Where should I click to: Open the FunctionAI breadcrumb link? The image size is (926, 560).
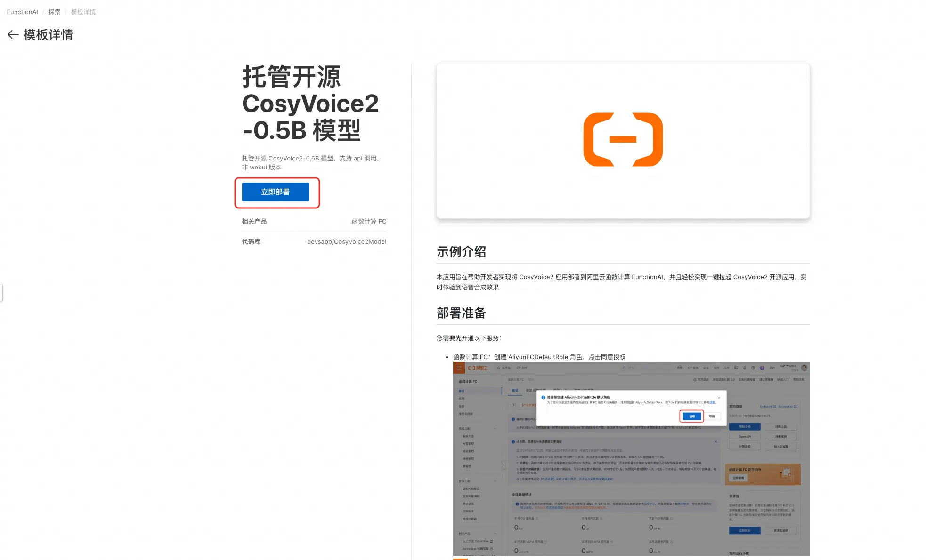coord(22,12)
